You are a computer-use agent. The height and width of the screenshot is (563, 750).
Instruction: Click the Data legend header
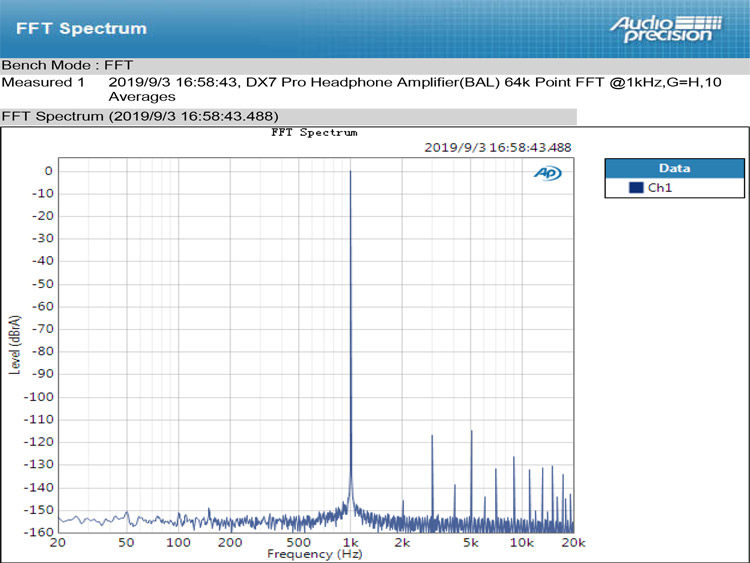tap(674, 168)
